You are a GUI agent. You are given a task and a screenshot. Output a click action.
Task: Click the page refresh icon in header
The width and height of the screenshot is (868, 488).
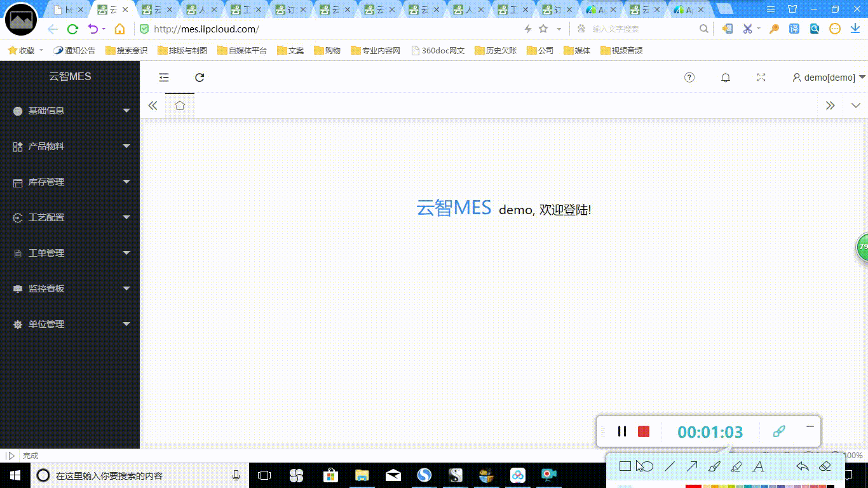[200, 78]
